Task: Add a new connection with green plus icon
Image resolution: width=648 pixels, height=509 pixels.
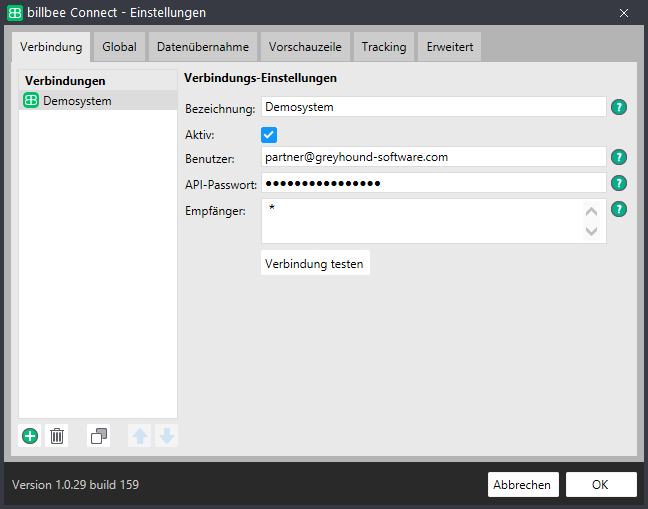Action: [x=30, y=436]
